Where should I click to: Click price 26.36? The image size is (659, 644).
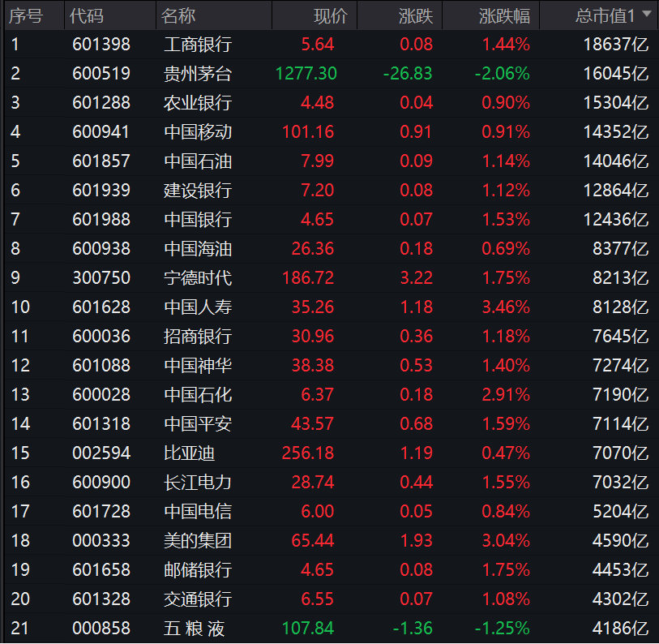[313, 249]
